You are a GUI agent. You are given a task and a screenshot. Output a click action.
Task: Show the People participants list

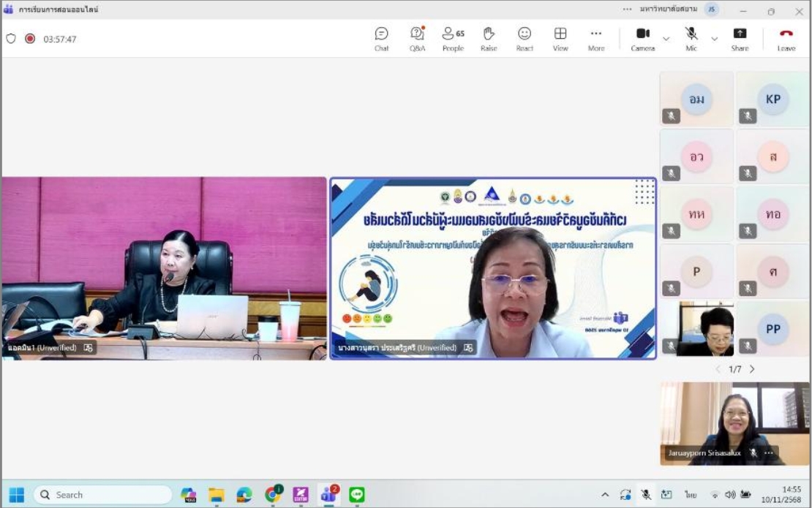click(x=453, y=38)
